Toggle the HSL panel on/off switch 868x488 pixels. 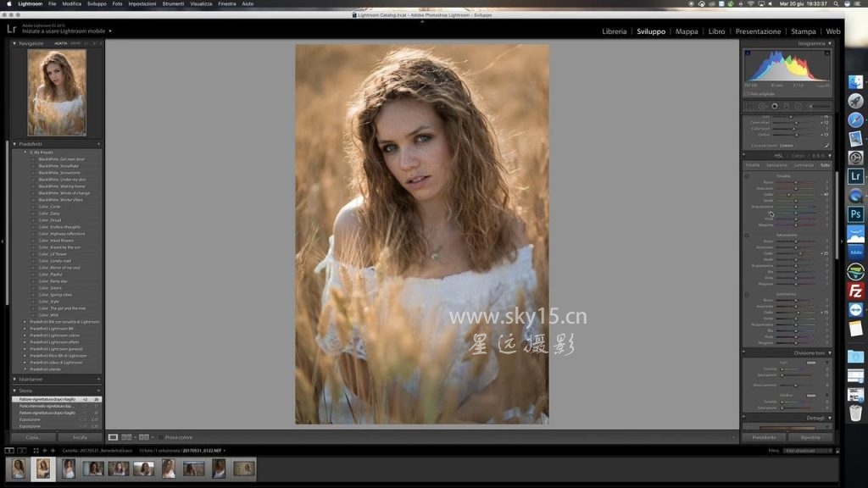tap(744, 156)
